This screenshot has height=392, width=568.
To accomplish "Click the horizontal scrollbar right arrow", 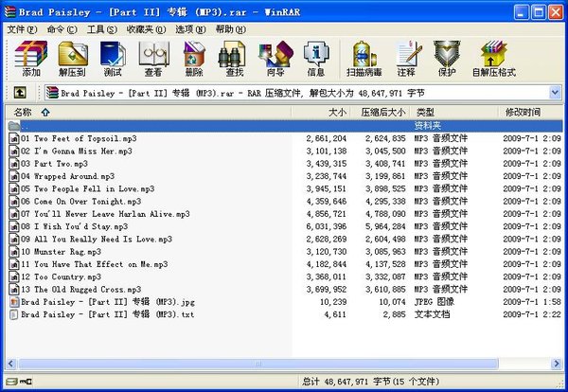I will pos(557,364).
